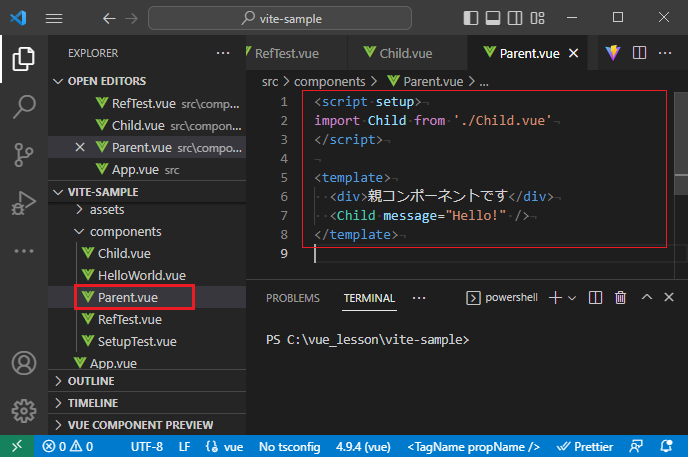This screenshot has height=457, width=688.
Task: Open the Accounts menu icon
Action: [24, 363]
